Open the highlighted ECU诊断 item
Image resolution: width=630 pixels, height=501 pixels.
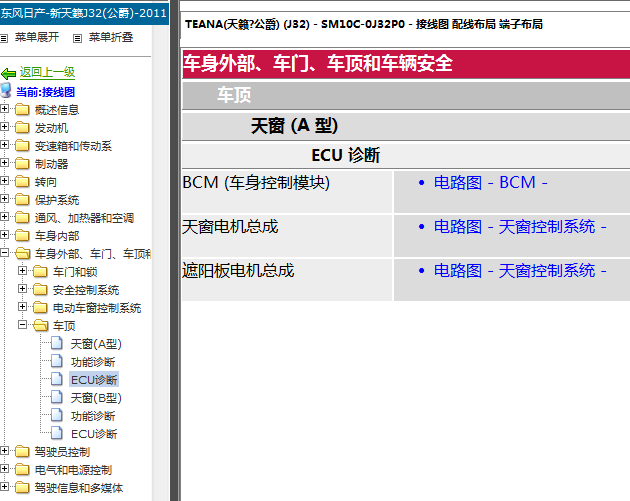94,380
